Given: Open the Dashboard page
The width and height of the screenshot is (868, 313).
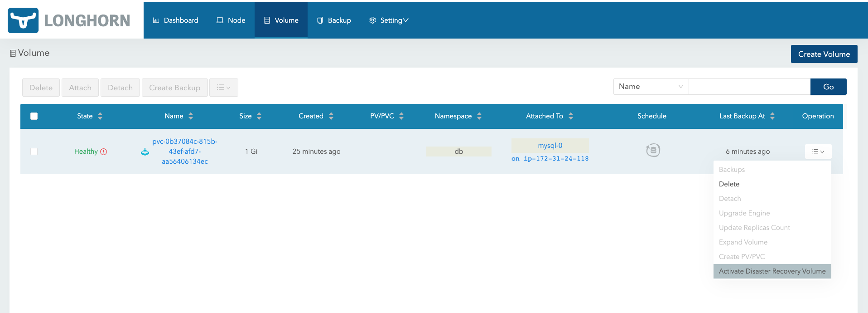Looking at the screenshot, I should coord(176,20).
